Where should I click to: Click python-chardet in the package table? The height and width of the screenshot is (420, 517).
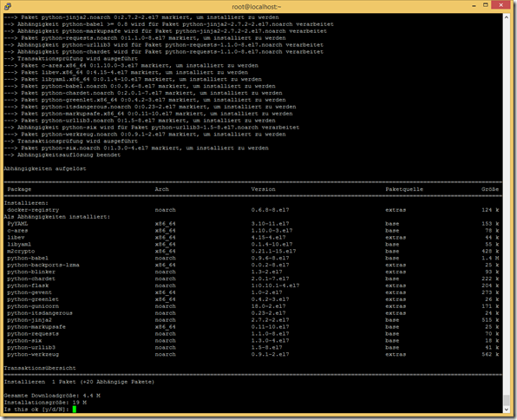point(31,279)
